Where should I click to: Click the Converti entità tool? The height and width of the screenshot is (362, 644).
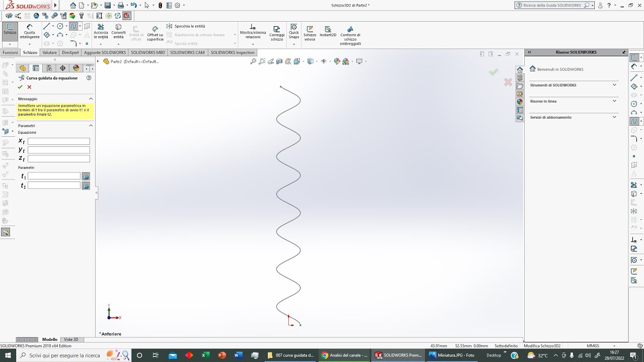(118, 31)
